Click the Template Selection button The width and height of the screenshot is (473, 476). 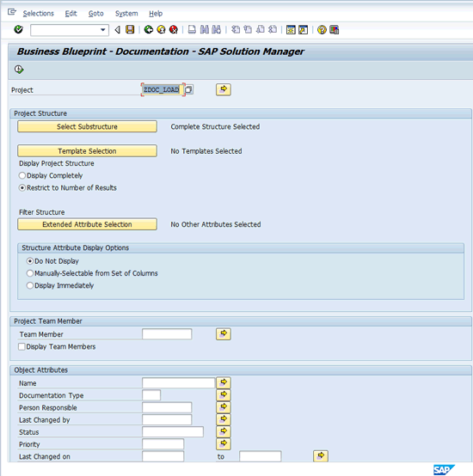[x=87, y=151]
